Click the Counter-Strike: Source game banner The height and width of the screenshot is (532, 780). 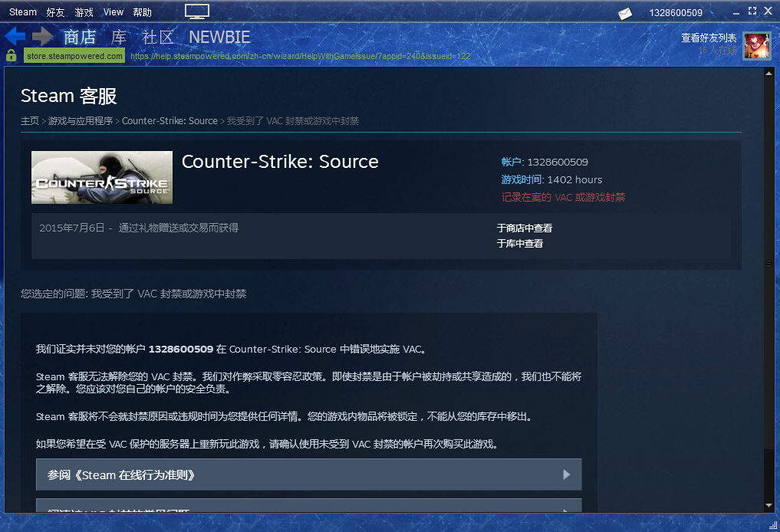point(102,178)
